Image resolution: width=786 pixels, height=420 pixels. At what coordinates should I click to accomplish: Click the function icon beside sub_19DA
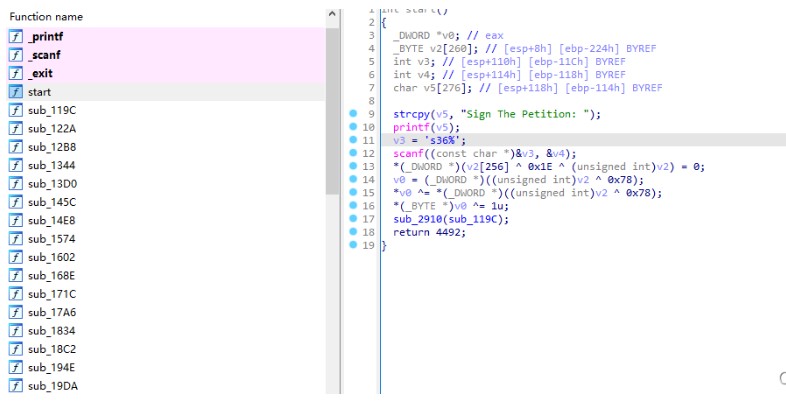click(16, 386)
